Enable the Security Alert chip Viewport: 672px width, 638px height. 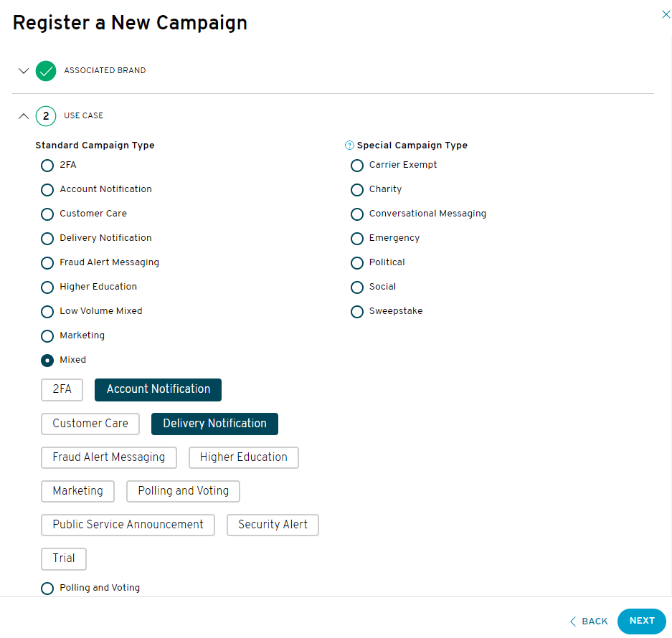pyautogui.click(x=273, y=525)
